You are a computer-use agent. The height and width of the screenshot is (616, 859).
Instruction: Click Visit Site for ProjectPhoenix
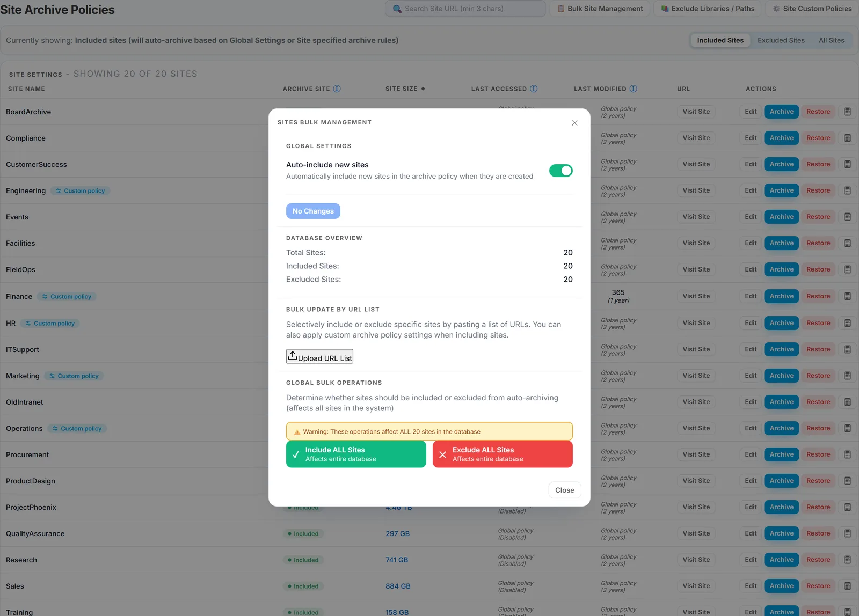coord(696,507)
